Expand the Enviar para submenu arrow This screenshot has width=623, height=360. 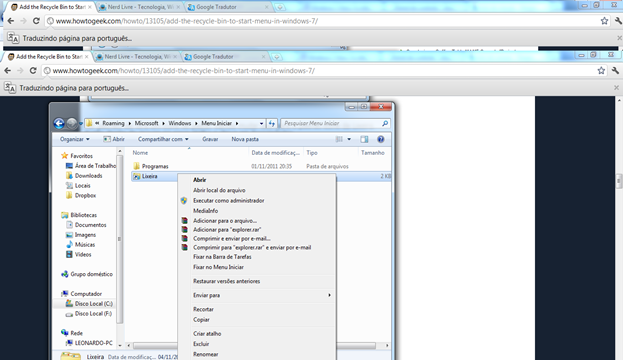(329, 295)
